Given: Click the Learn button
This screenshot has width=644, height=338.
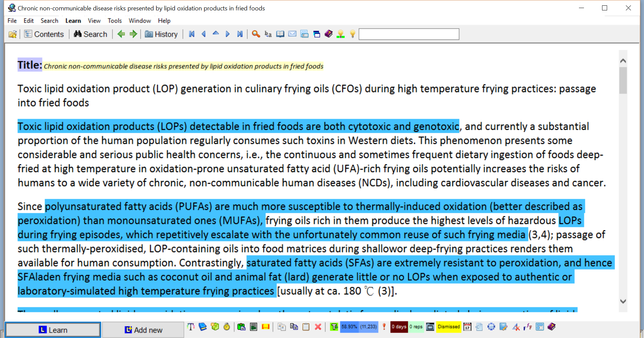Looking at the screenshot, I should coord(53,330).
